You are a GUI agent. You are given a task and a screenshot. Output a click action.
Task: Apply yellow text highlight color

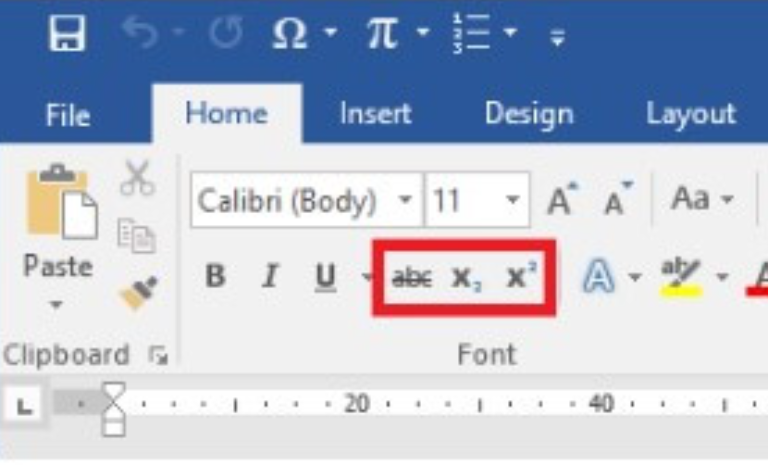click(x=681, y=277)
